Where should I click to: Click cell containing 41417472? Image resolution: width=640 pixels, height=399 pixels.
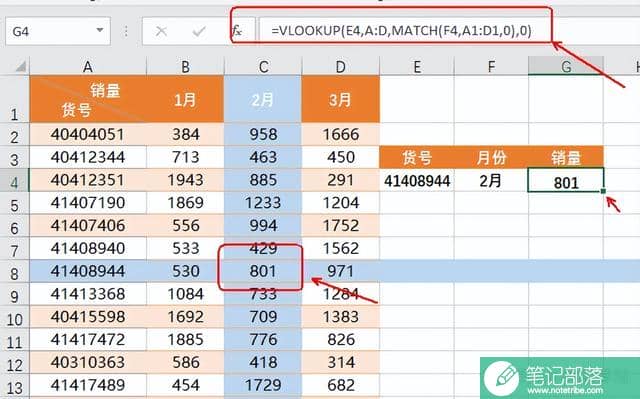point(88,339)
